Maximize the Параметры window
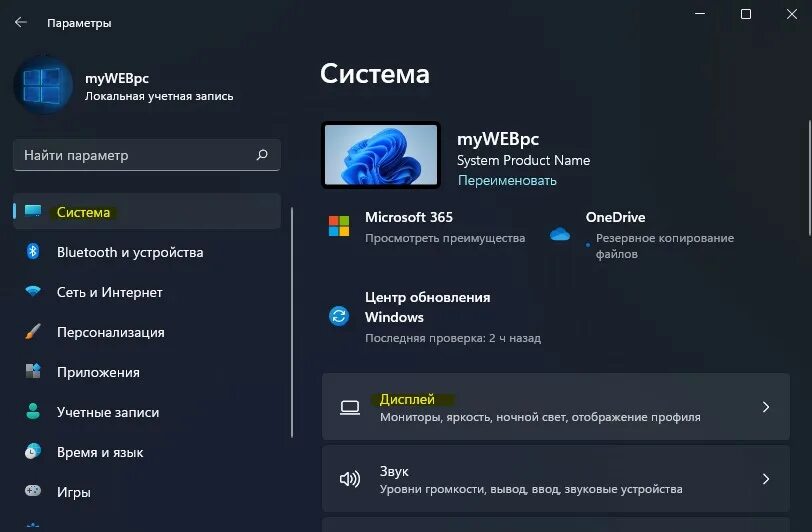Screen dimensions: 812x532 (x=746, y=14)
